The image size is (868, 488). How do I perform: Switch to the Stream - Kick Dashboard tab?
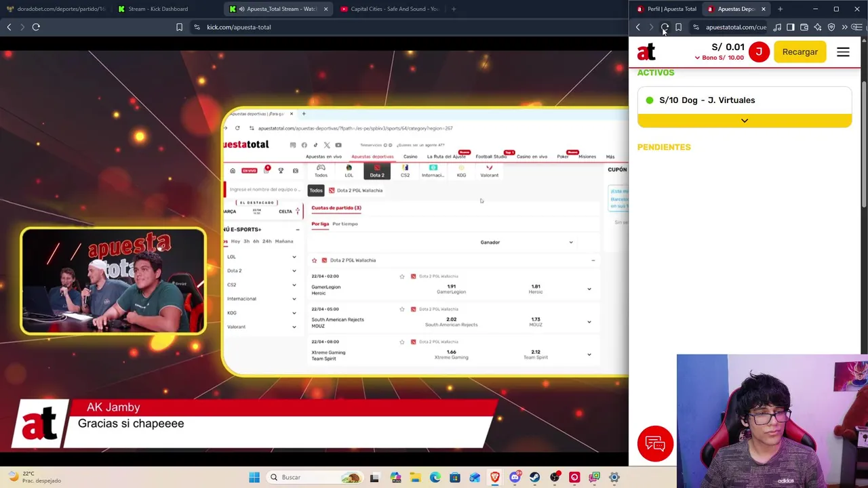[x=158, y=9]
